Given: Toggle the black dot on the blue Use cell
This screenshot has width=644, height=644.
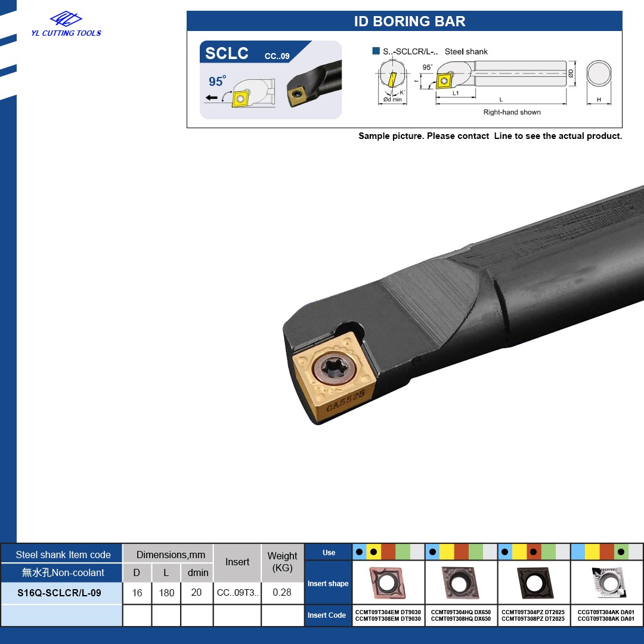Looking at the screenshot, I should pos(360,551).
